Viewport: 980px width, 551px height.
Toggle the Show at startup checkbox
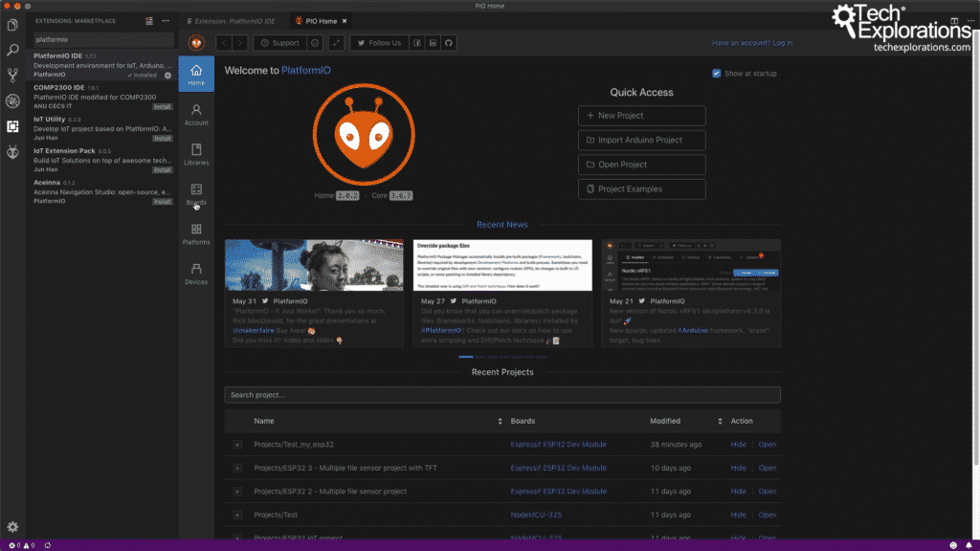pos(716,74)
